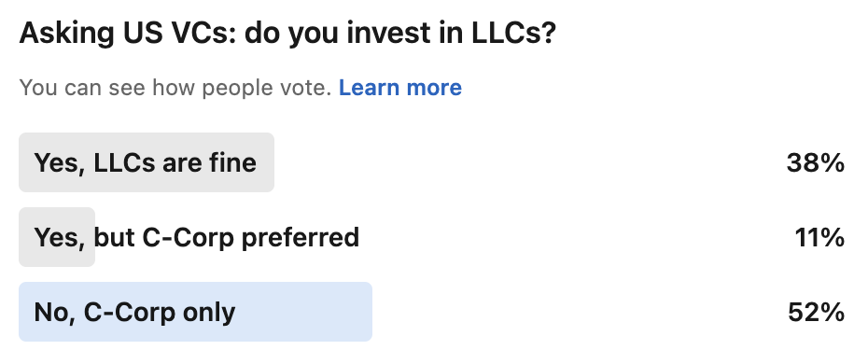Click the blue highlighted winning result bar
Screen dimensions: 868x364
coord(195,312)
